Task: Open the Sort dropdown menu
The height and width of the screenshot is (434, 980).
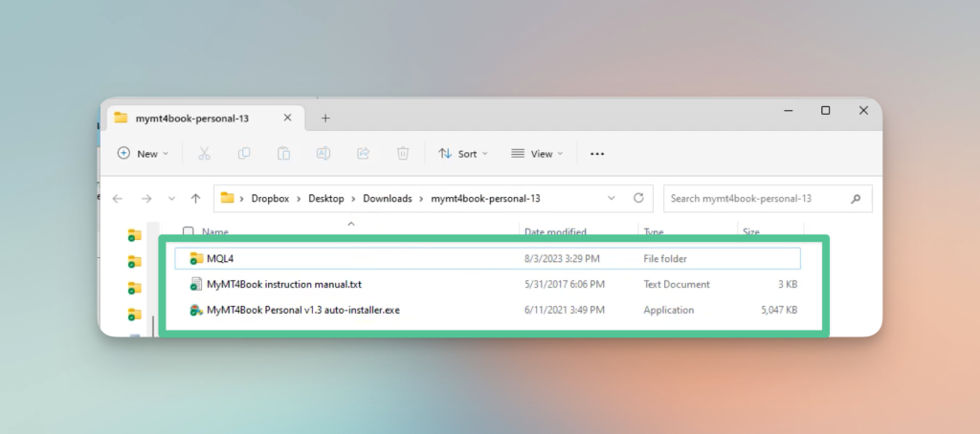Action: (x=463, y=154)
